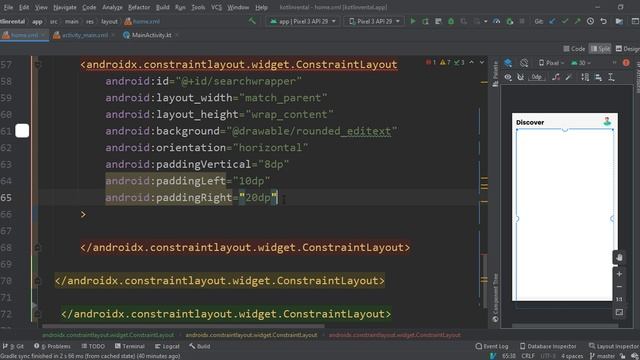Click the Make Project hammer icon
640x360 pixels.
[252, 21]
